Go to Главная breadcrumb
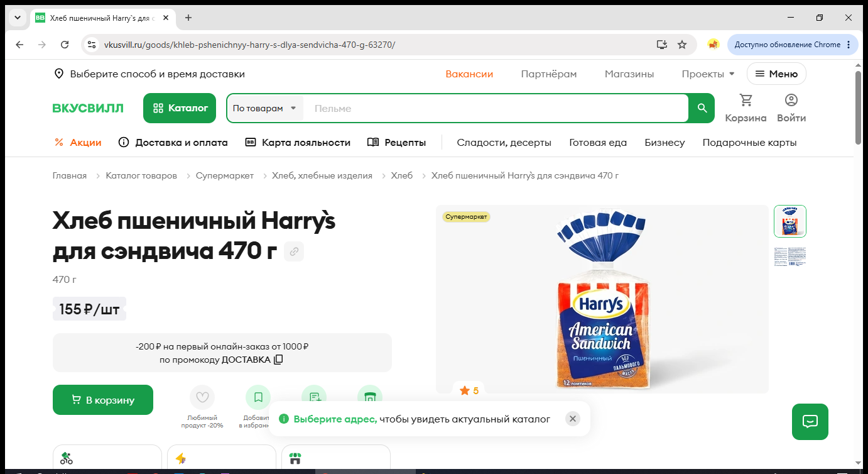Viewport: 868px width, 474px height. 70,175
